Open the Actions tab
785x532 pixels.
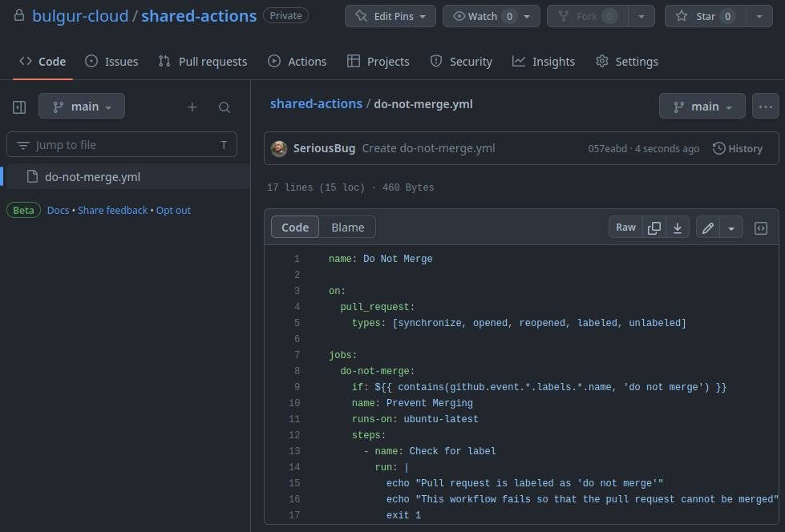click(297, 61)
